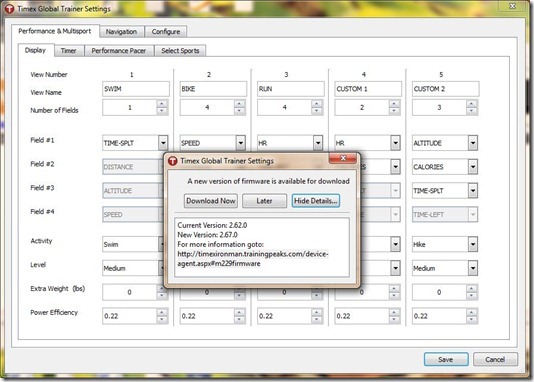Close the main Timex Global Trainer Settings window
The height and width of the screenshot is (382, 534).
click(x=512, y=6)
